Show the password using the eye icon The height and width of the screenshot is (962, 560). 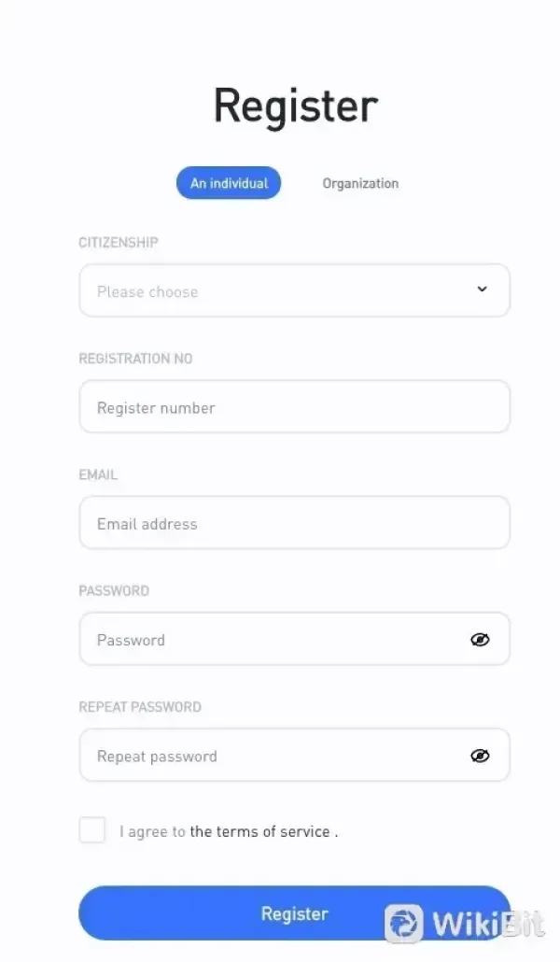click(481, 639)
